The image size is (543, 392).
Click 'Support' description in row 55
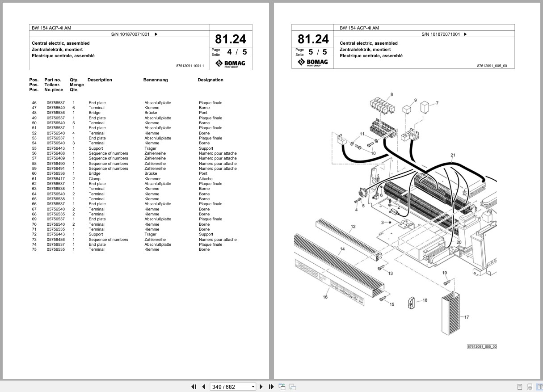click(x=96, y=148)
